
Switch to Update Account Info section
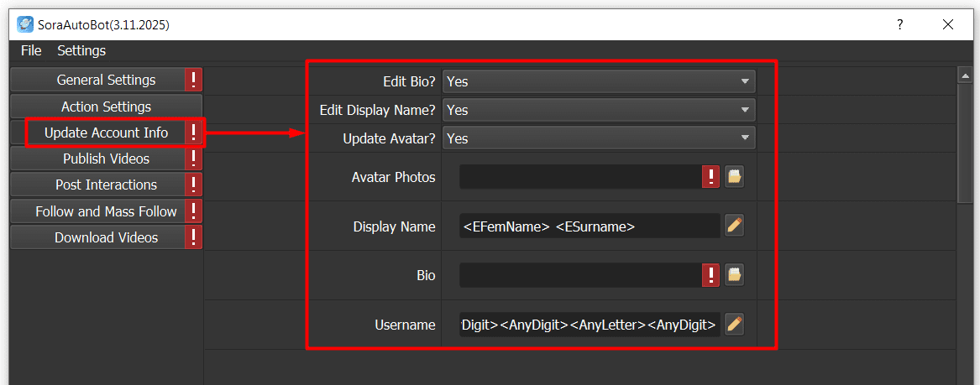107,133
